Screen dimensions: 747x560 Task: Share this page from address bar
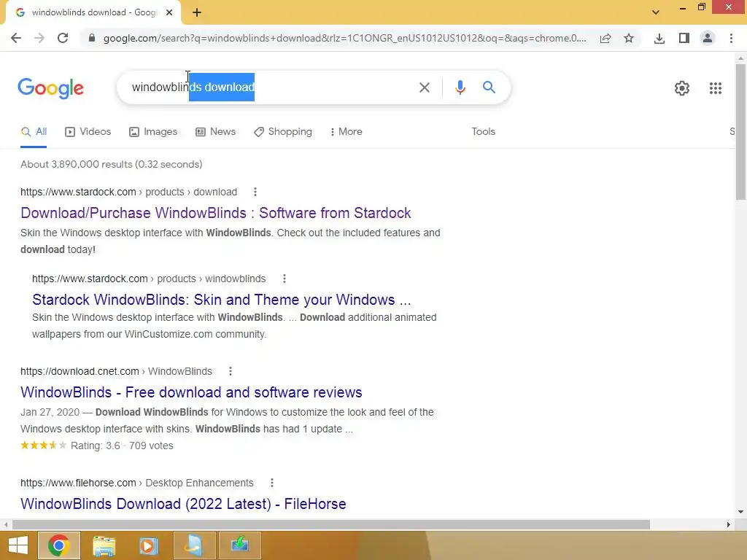(x=605, y=38)
